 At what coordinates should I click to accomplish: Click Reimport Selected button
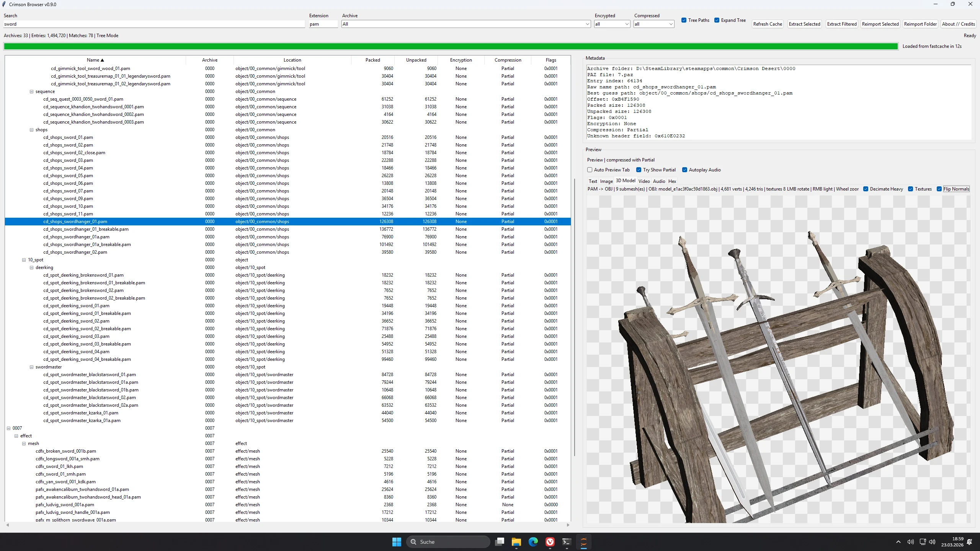(880, 24)
